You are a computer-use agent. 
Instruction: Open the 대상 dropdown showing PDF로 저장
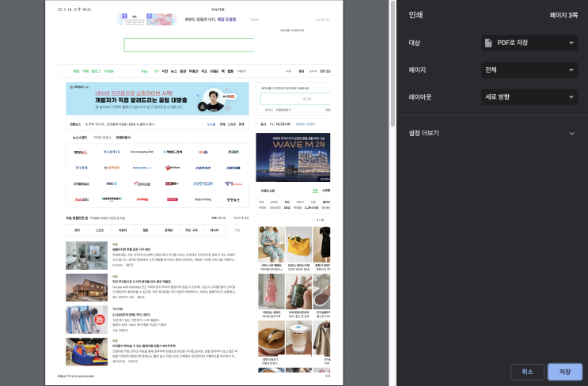click(x=529, y=43)
